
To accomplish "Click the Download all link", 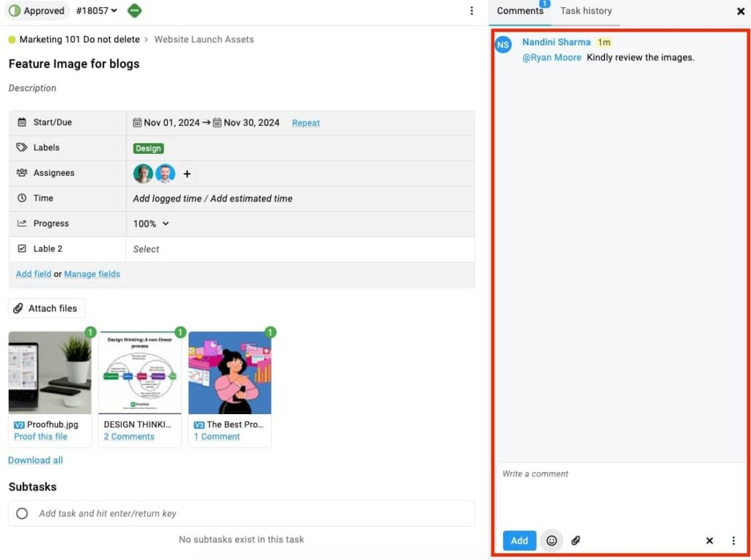I will pyautogui.click(x=35, y=460).
